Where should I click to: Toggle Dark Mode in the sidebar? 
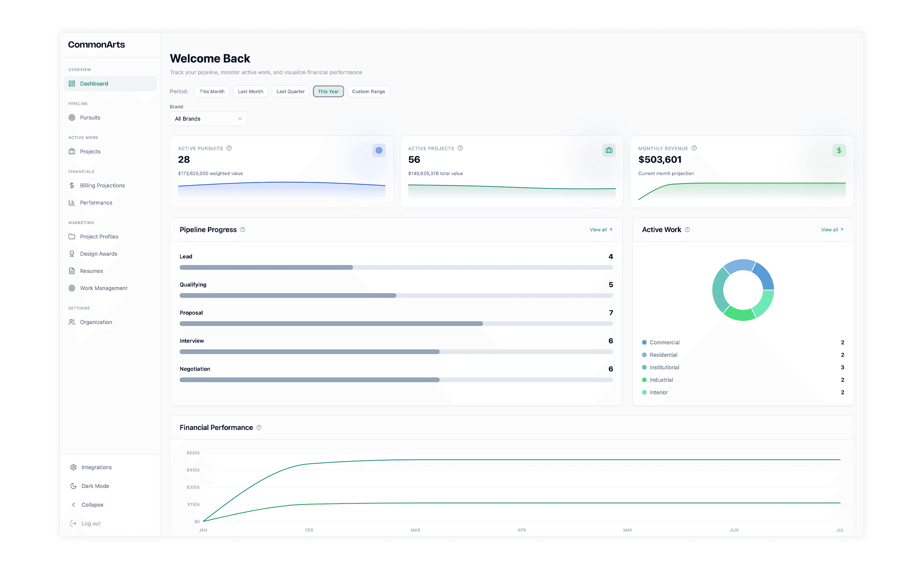95,486
